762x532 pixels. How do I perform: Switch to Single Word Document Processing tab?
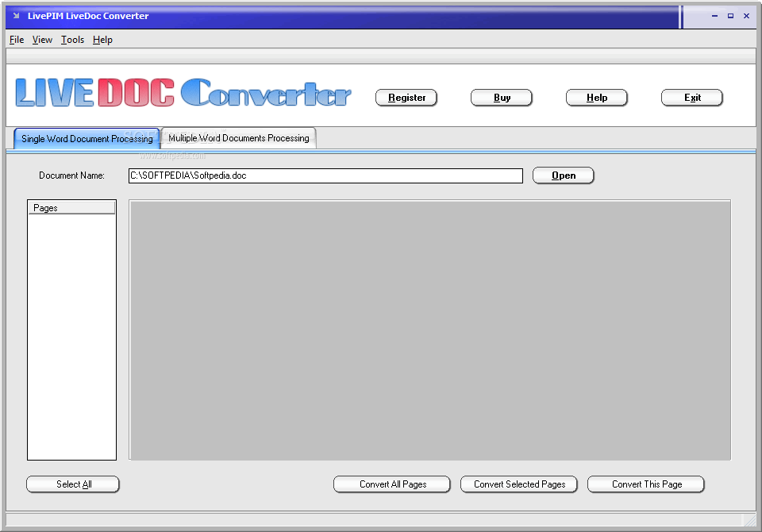pos(87,139)
